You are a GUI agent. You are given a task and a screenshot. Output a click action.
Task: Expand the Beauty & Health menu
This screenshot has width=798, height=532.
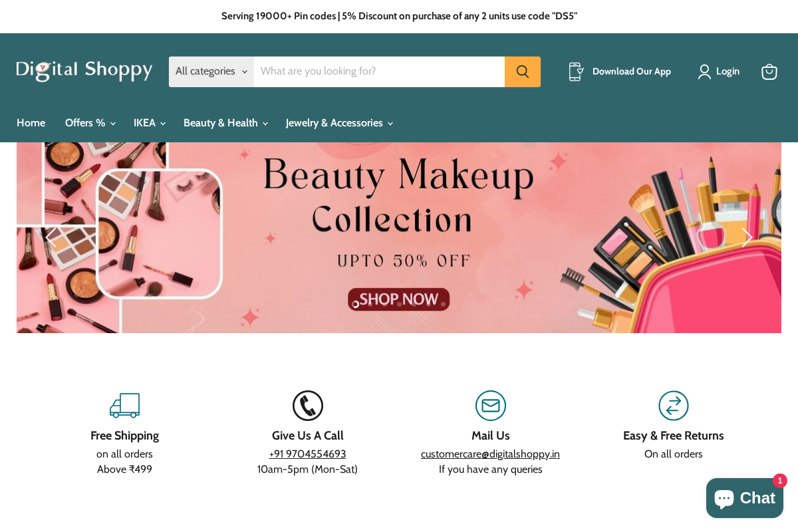[225, 122]
